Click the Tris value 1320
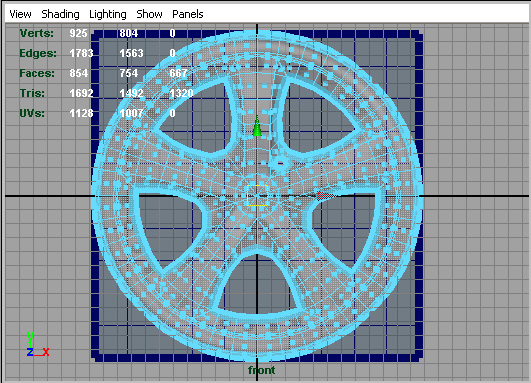The width and height of the screenshot is (531, 383). click(181, 93)
